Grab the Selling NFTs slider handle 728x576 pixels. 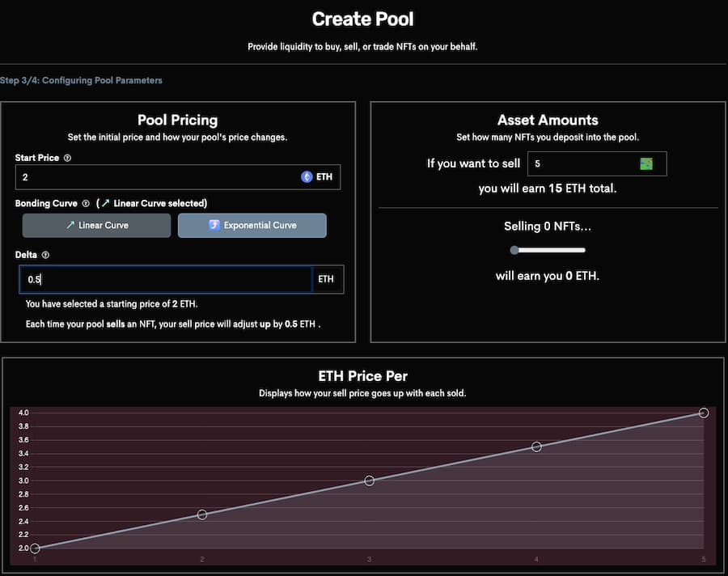(x=514, y=250)
